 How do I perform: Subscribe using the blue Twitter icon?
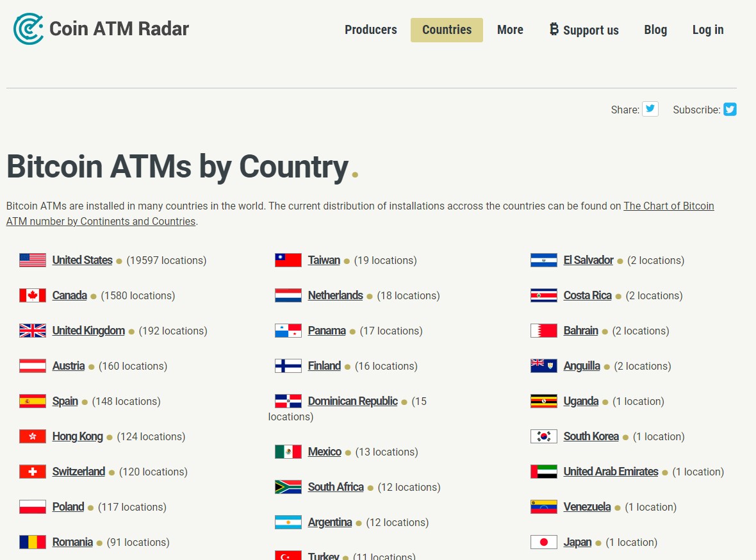tap(730, 110)
